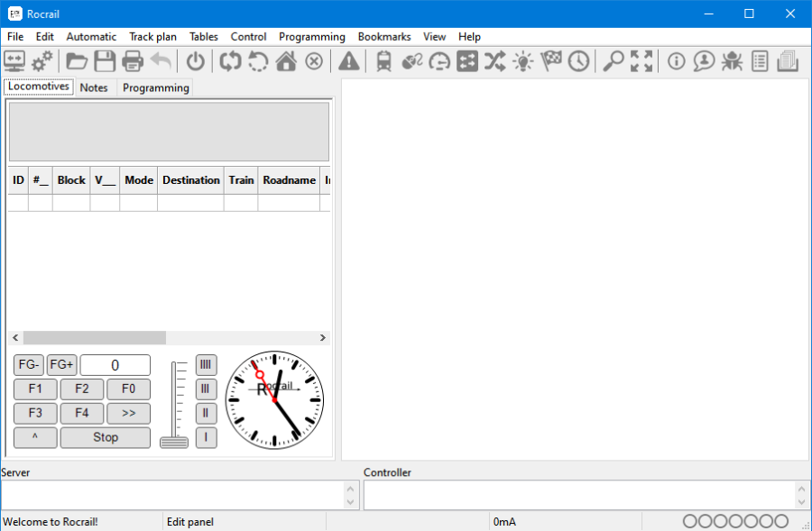This screenshot has height=531, width=812.
Task: Toggle fullscreen view with the expand icon
Action: 641,60
